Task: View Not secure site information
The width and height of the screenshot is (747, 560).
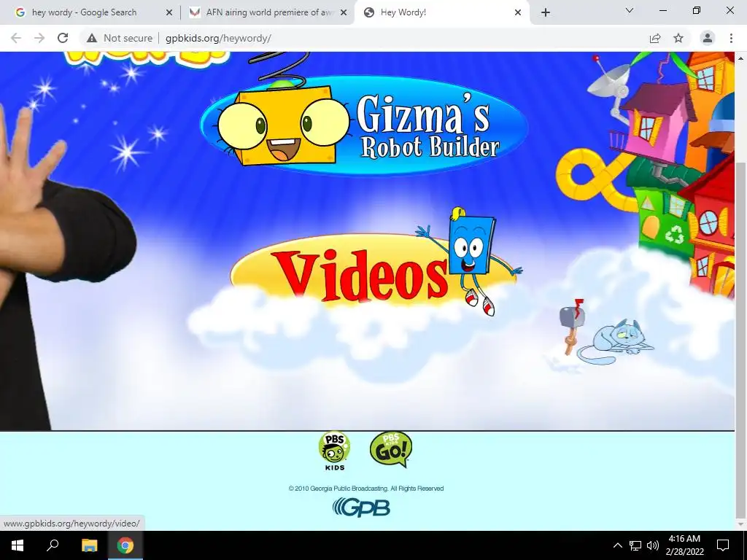Action: (x=120, y=38)
